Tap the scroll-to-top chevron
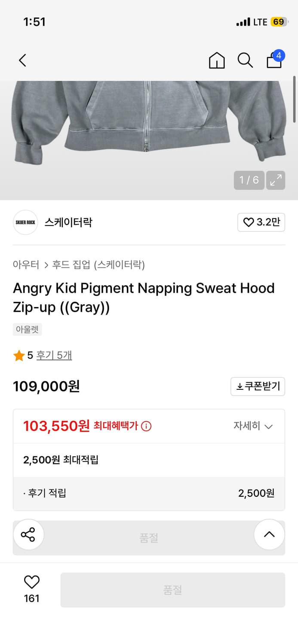The image size is (298, 644). click(x=269, y=535)
